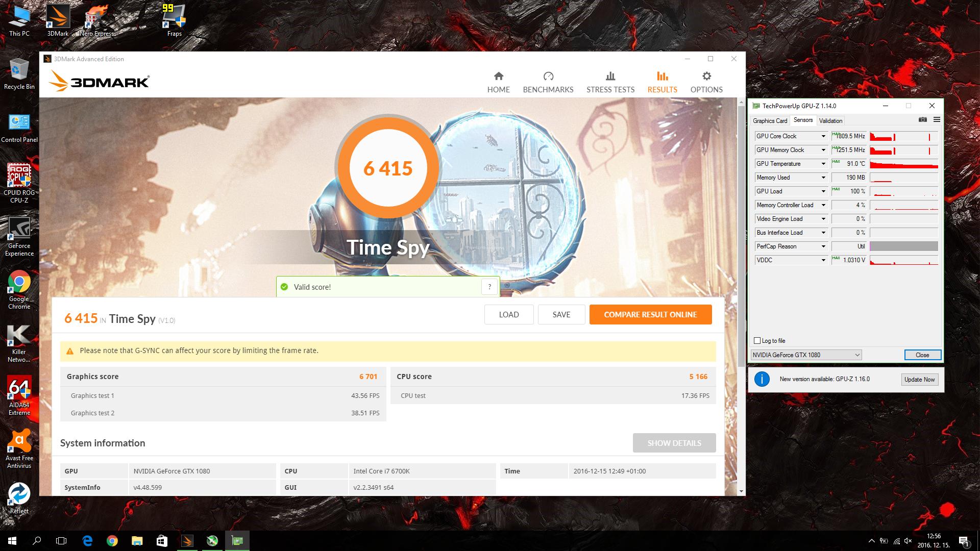Click the 3DMark scrollbar down arrow
Viewport: 980px width, 551px height.
741,491
